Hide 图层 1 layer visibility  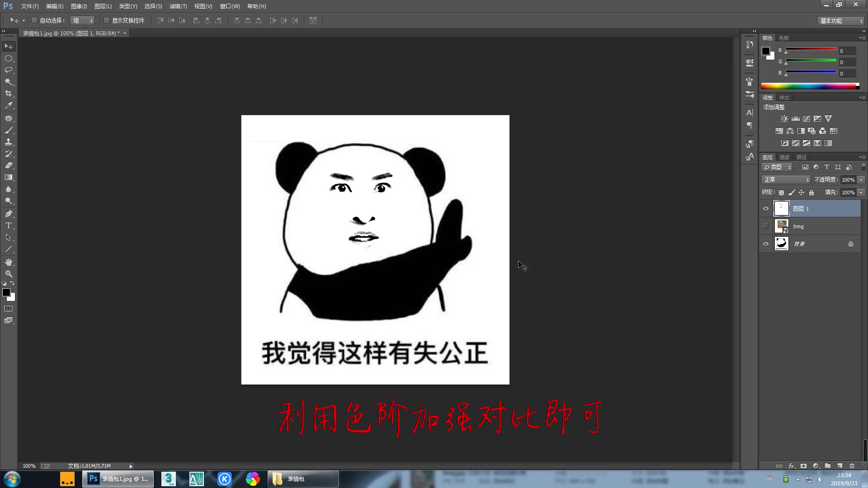click(x=766, y=209)
